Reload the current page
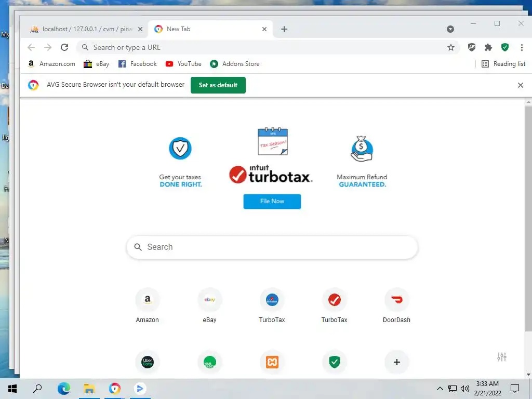 64,47
